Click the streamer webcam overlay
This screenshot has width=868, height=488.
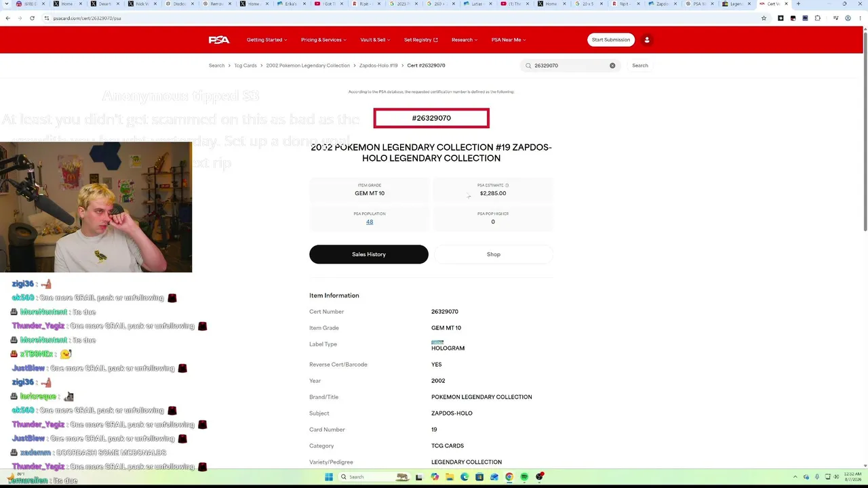point(96,207)
